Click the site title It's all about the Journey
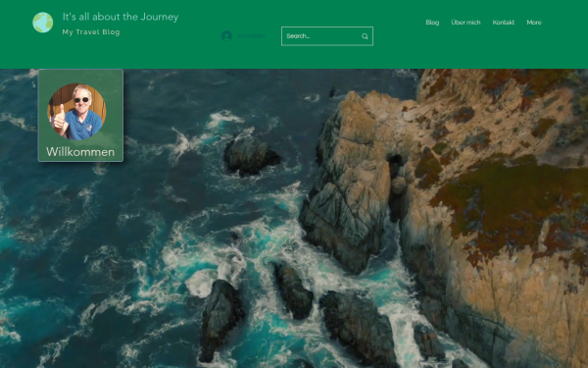 (121, 17)
